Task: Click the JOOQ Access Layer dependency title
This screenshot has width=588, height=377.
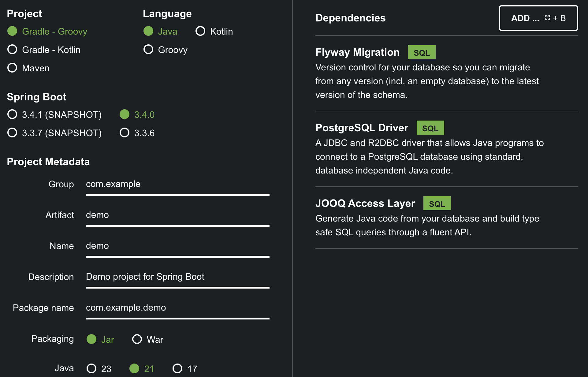Action: 365,203
